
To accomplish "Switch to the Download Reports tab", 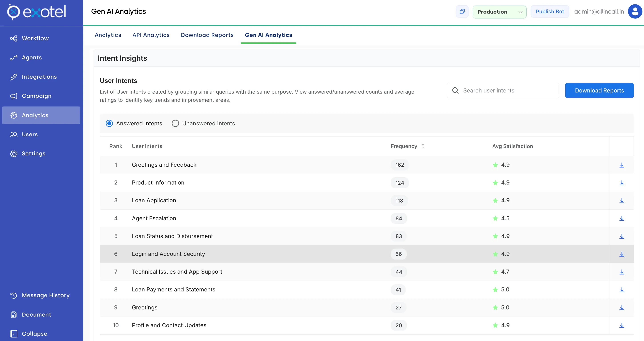I will click(207, 35).
